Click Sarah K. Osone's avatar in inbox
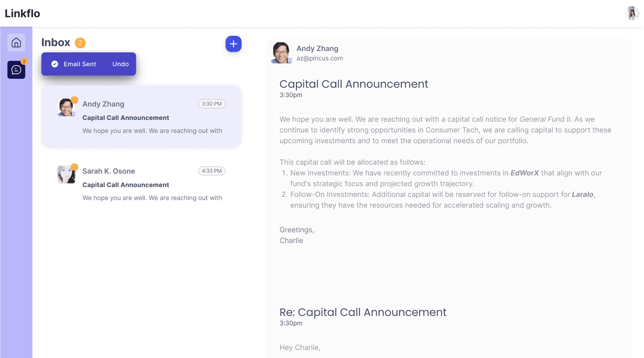The height and width of the screenshot is (358, 644). click(66, 175)
